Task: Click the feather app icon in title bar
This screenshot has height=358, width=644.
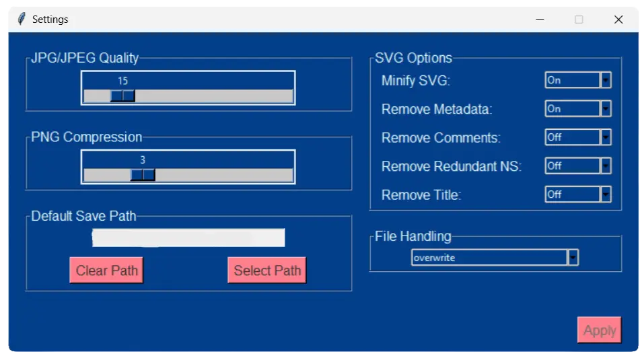Action: (22, 19)
